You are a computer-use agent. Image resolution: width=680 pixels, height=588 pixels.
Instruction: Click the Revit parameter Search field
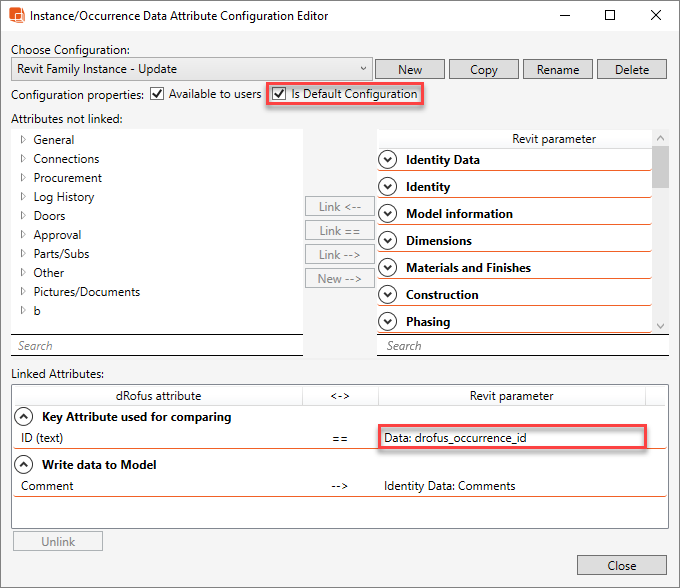click(513, 346)
